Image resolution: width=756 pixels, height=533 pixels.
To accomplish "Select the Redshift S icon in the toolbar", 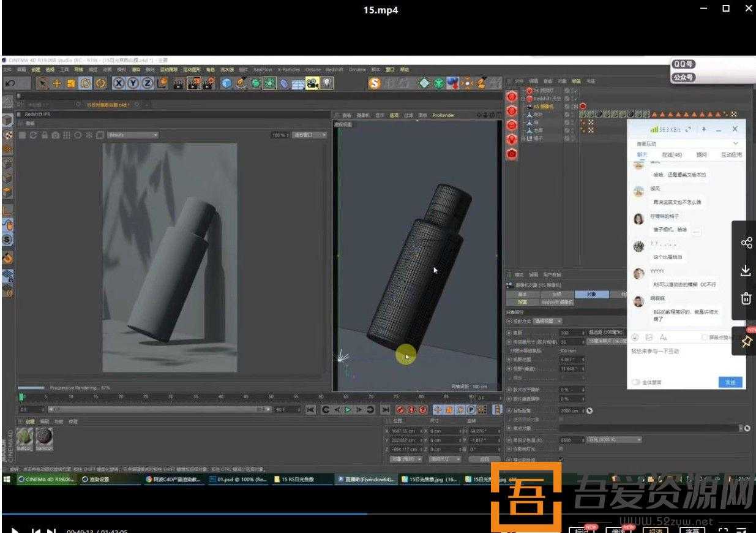I will 375,84.
